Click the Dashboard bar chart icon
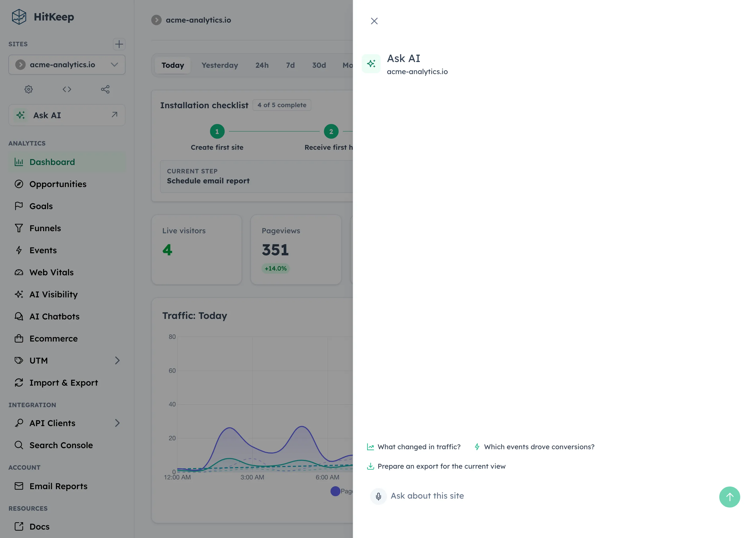 [x=19, y=162]
